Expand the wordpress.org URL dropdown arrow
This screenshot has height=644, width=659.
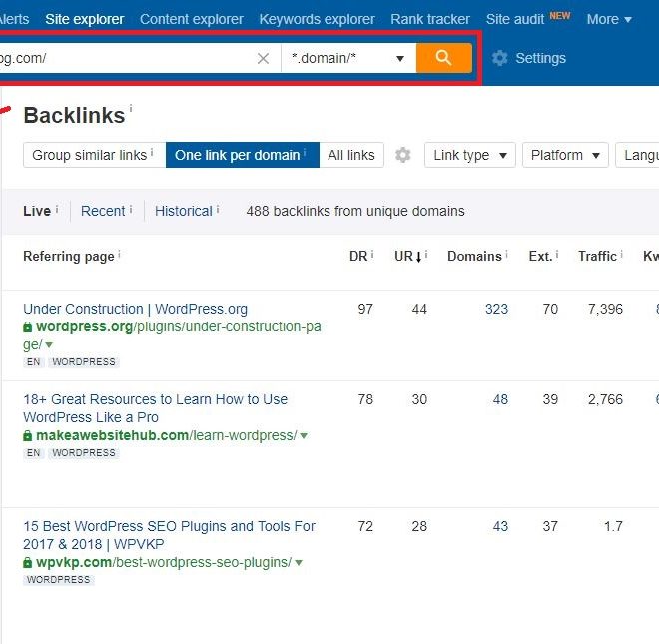(x=49, y=345)
